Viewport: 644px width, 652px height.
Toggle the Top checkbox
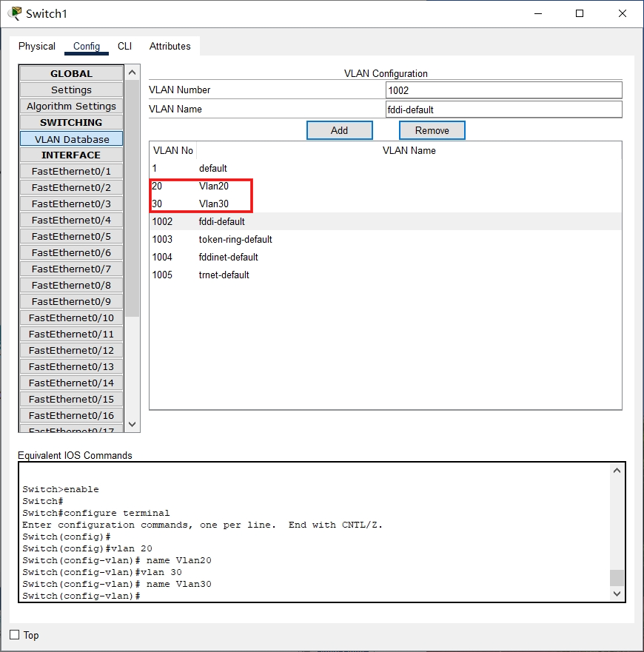tap(15, 634)
